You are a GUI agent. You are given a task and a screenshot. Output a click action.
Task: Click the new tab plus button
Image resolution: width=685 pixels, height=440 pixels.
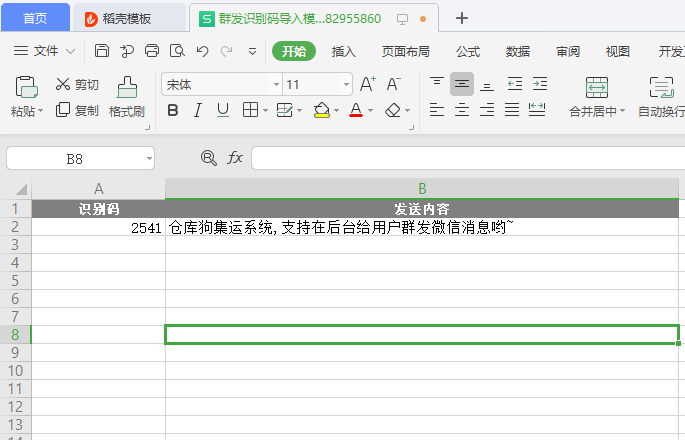(x=462, y=18)
